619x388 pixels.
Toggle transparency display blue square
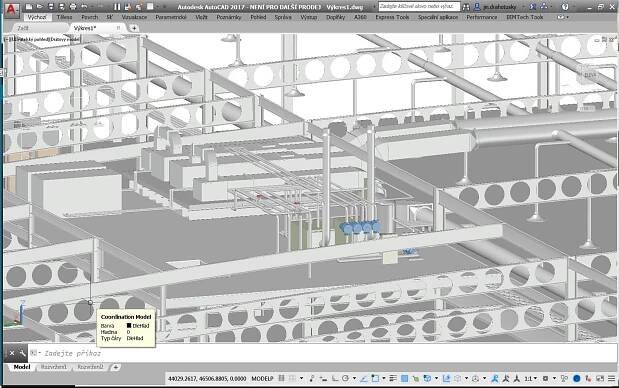pyautogui.click(x=405, y=379)
